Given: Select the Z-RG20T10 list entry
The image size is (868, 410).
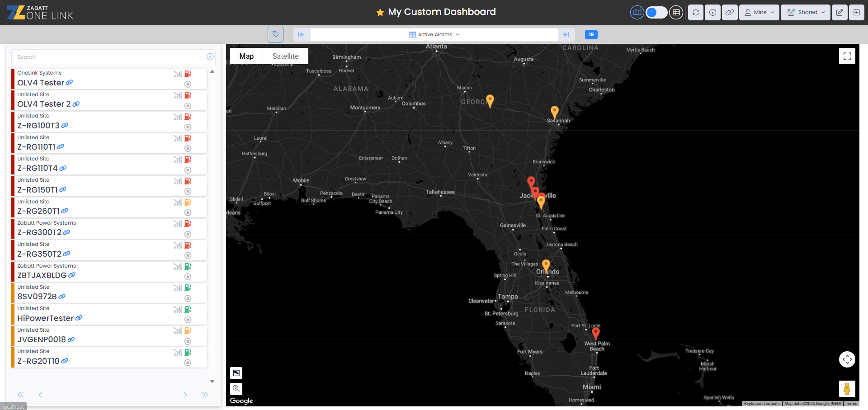Looking at the screenshot, I should tap(109, 357).
